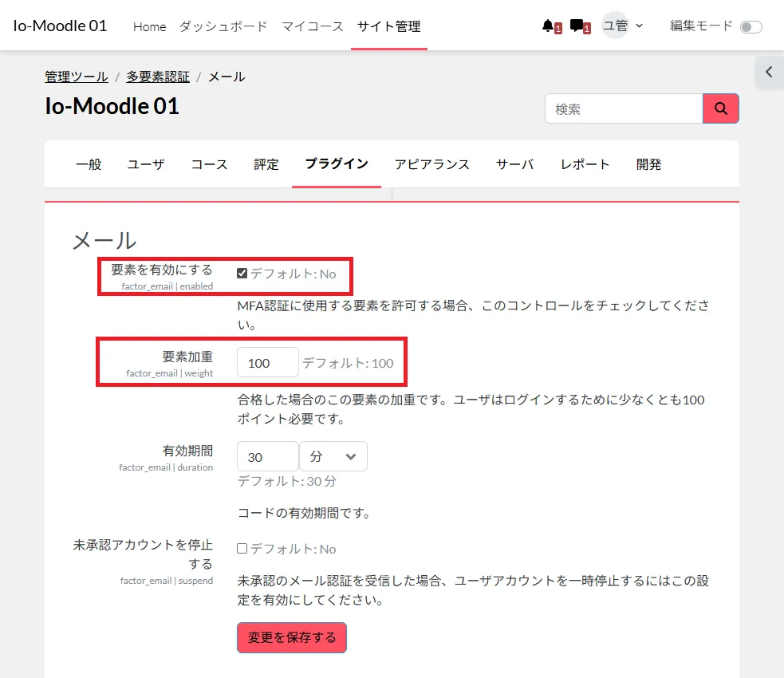Viewport: 784px width, 678px height.
Task: Switch to the アピアランス tab
Action: pyautogui.click(x=432, y=164)
